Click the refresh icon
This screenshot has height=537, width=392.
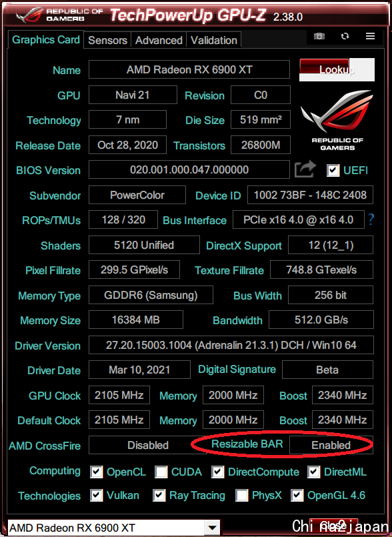click(x=345, y=36)
